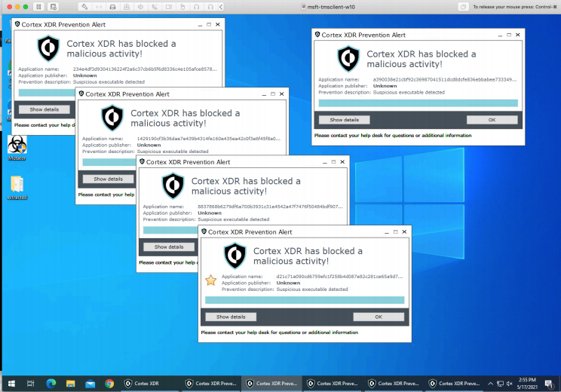Open Windows notification center icon
Screen dimensions: 561x392
click(x=549, y=384)
